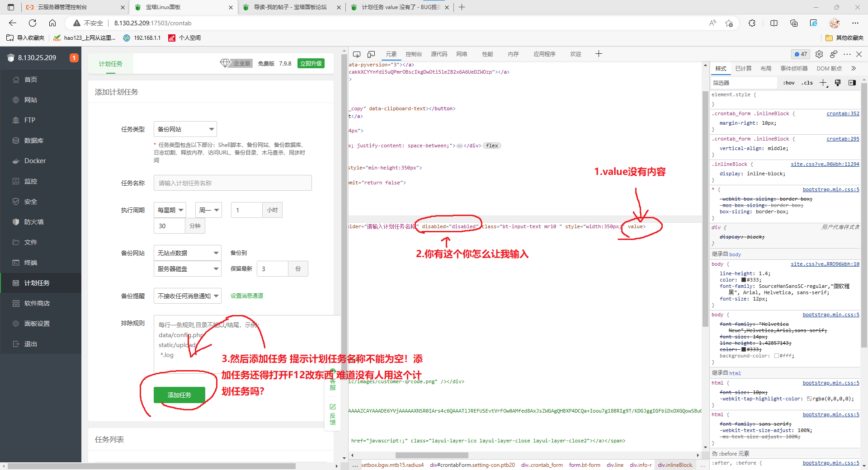Image resolution: width=868 pixels, height=470 pixels.
Task: Toggle the rendering emulation brush icon in Styles
Action: coord(838,83)
